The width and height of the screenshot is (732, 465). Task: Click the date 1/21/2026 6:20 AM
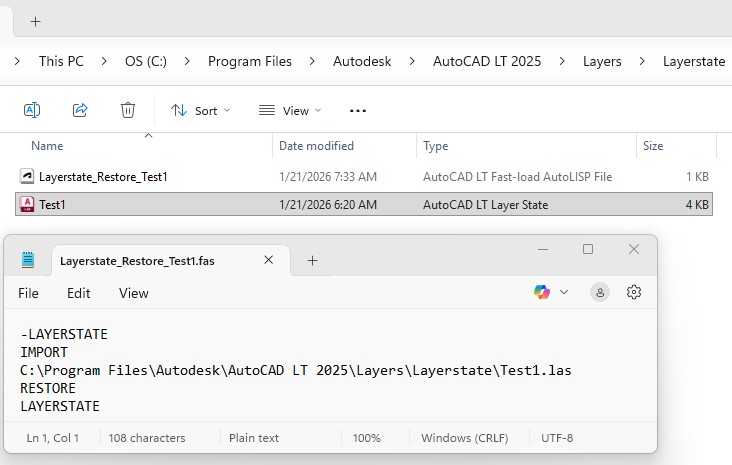[x=328, y=204]
